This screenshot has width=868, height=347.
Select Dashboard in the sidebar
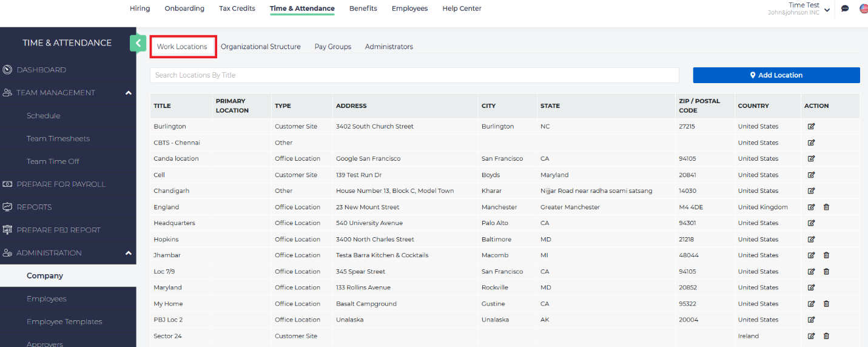pyautogui.click(x=41, y=70)
